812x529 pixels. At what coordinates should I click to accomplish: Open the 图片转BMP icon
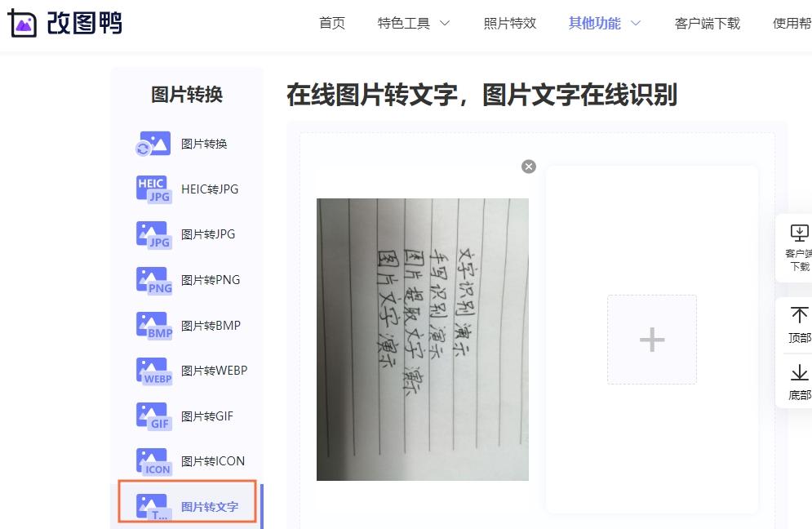point(153,326)
